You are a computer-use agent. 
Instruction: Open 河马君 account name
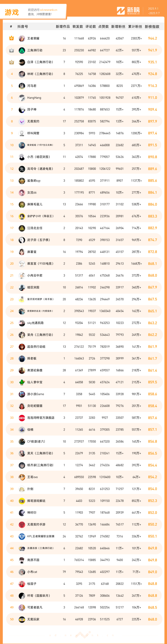click(x=32, y=86)
